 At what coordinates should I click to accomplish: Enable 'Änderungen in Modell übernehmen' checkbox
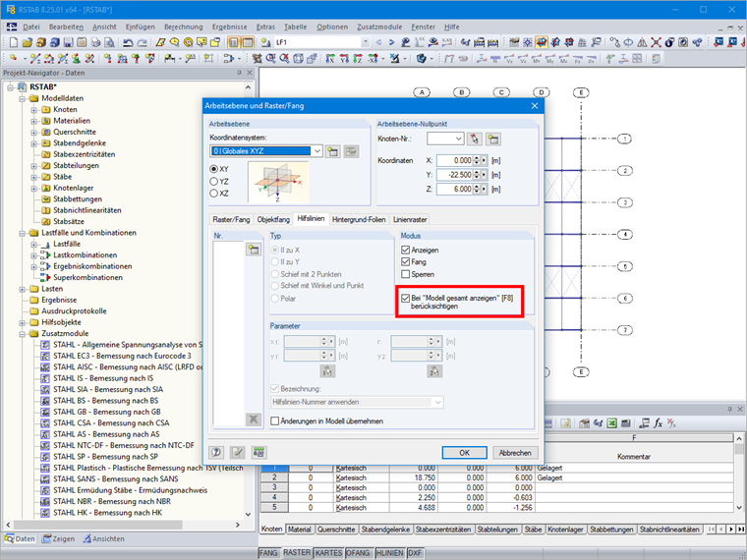pos(275,420)
